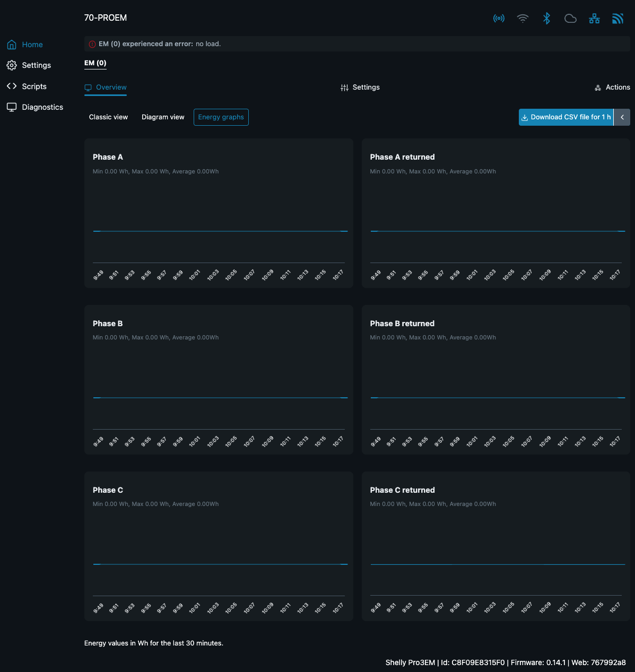
Task: Click the Ethernet network icon
Action: [x=594, y=19]
